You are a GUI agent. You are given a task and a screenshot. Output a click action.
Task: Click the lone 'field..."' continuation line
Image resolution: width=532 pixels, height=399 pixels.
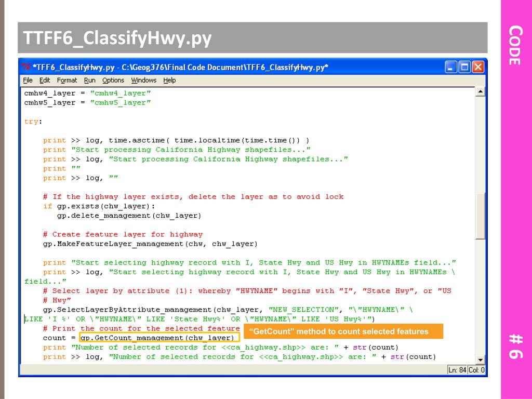pyautogui.click(x=46, y=281)
